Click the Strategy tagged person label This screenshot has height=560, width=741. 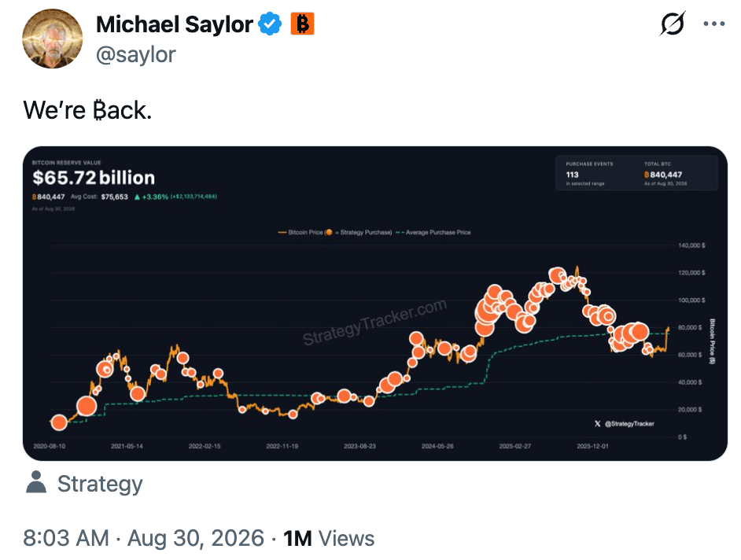pos(100,484)
